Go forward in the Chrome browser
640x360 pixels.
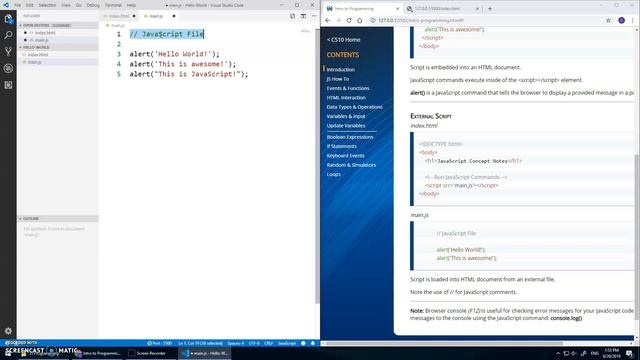click(x=338, y=20)
